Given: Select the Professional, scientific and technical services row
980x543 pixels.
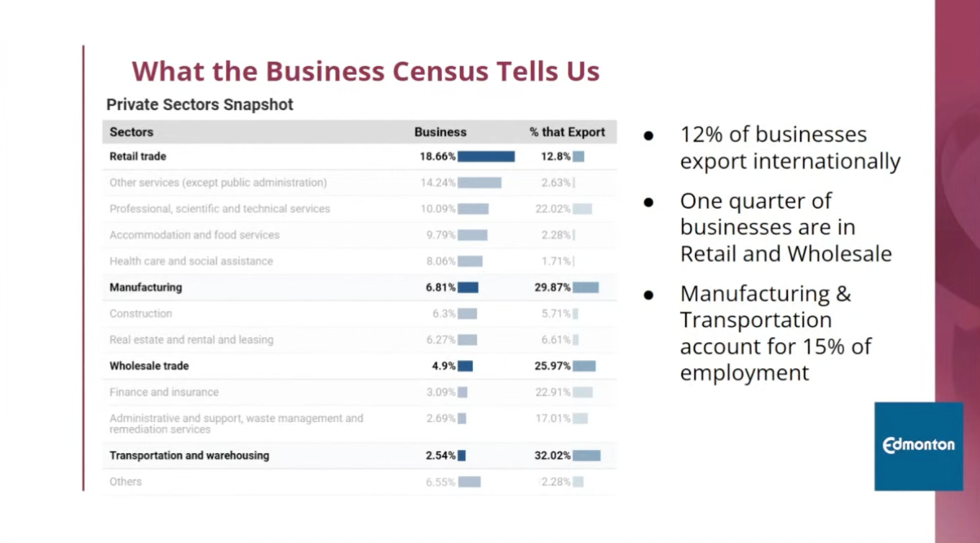Looking at the screenshot, I should [219, 209].
